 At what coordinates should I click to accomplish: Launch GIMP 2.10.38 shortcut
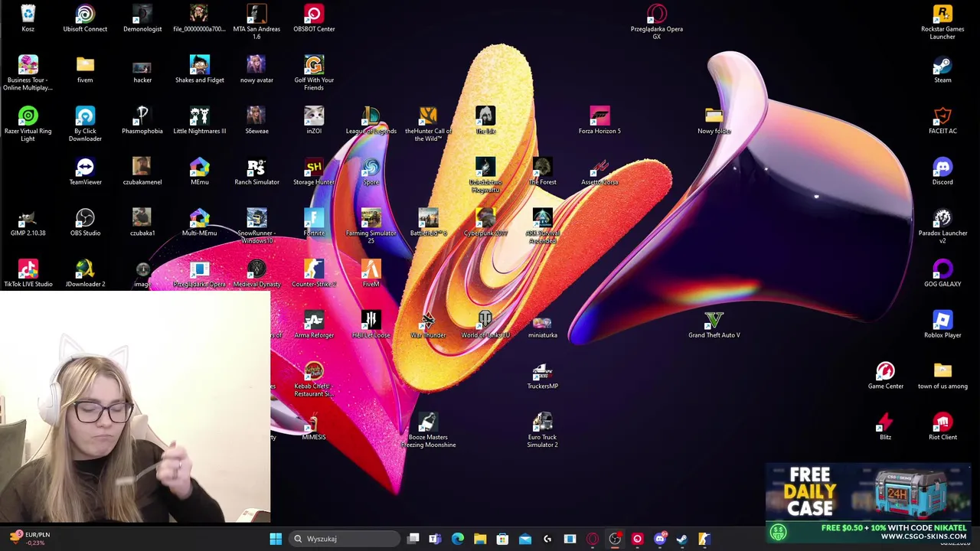[x=28, y=223]
